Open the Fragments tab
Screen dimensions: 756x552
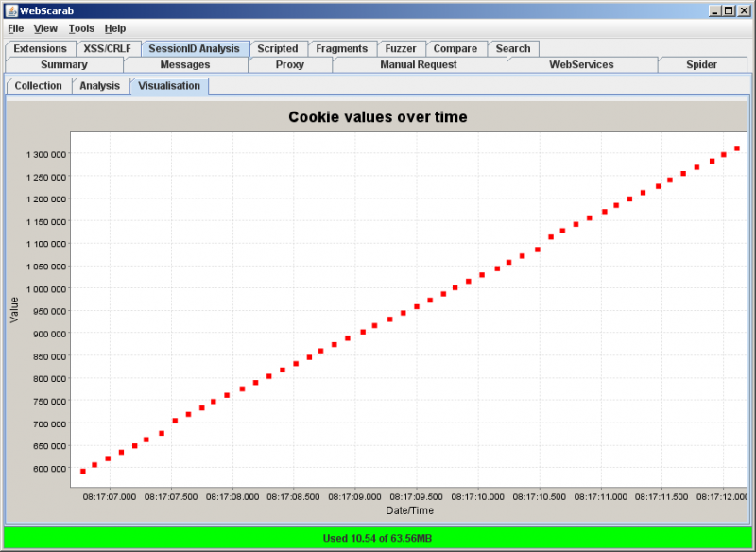coord(342,48)
